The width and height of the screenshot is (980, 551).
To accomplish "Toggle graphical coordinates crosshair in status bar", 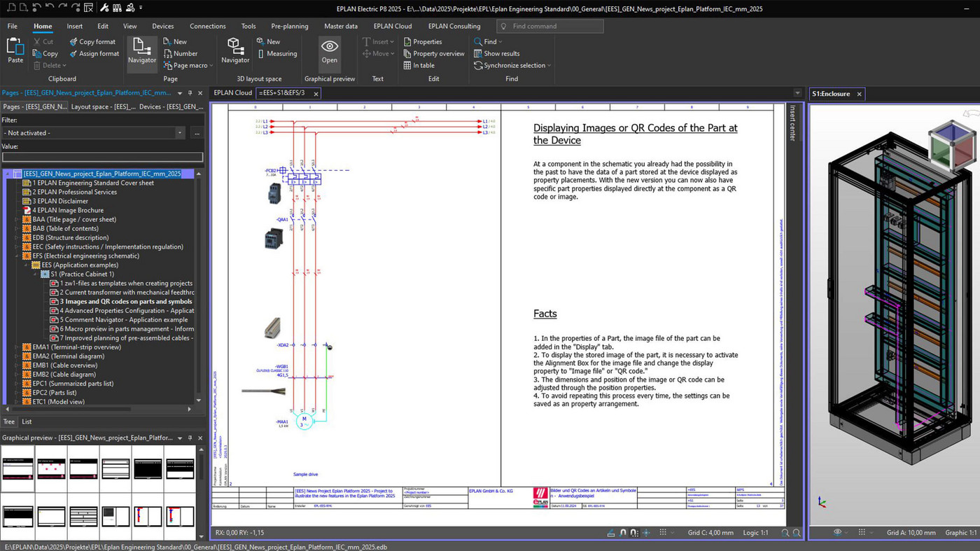I will coord(647,533).
